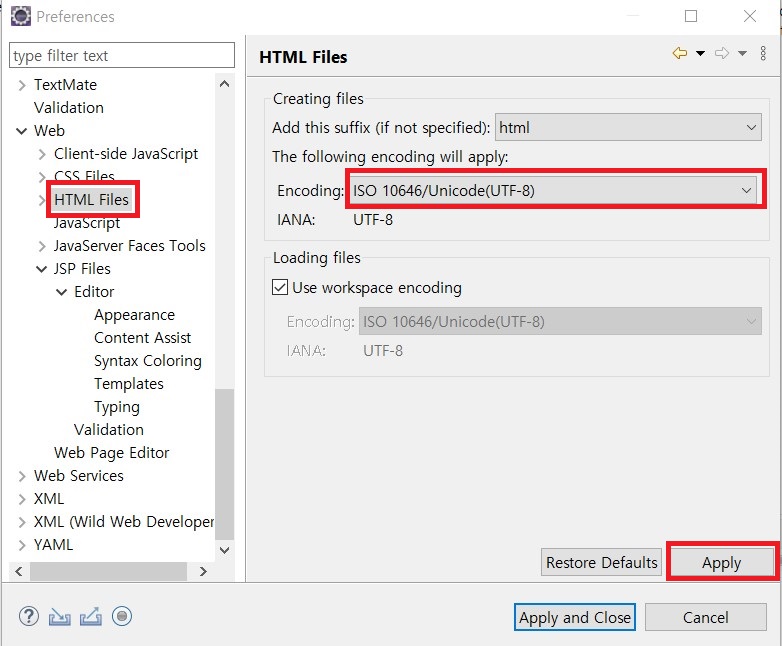Expand JavaServer Faces Tools node
782x646 pixels.
pos(42,246)
